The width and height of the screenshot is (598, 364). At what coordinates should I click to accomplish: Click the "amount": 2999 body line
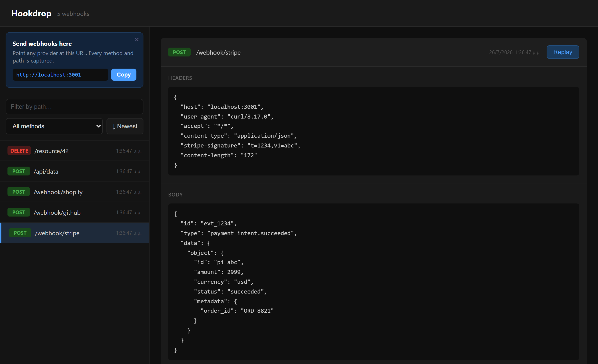pyautogui.click(x=218, y=272)
